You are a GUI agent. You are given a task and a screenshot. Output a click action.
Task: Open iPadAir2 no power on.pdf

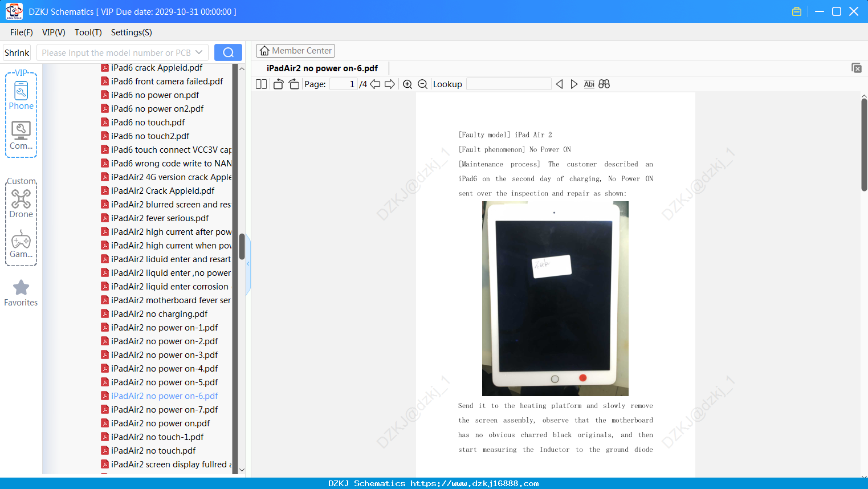tap(161, 423)
